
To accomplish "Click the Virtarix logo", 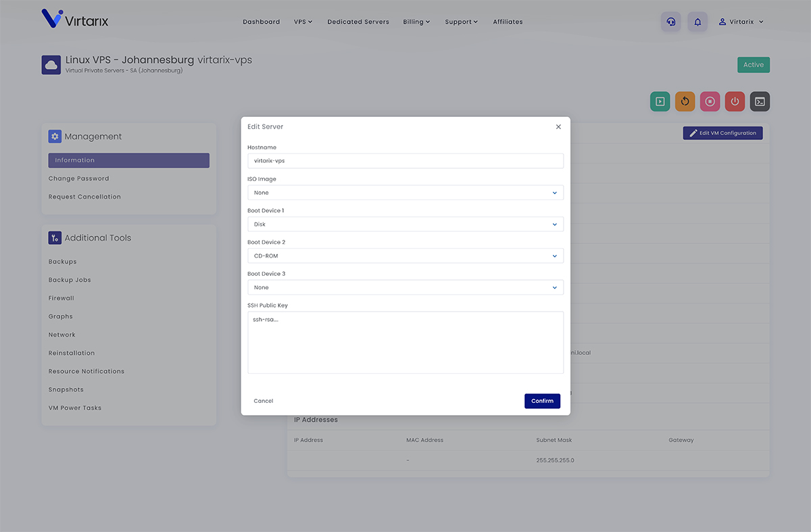I will click(74, 20).
